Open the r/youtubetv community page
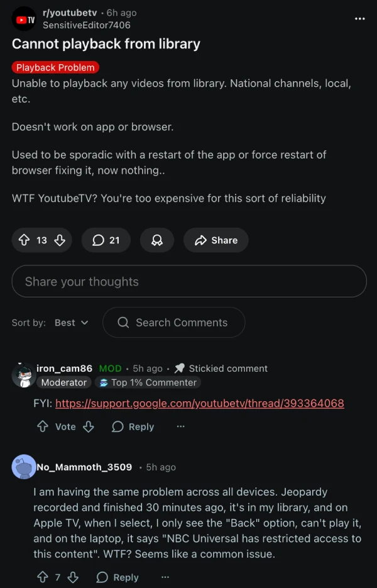The height and width of the screenshot is (588, 377). pos(69,12)
